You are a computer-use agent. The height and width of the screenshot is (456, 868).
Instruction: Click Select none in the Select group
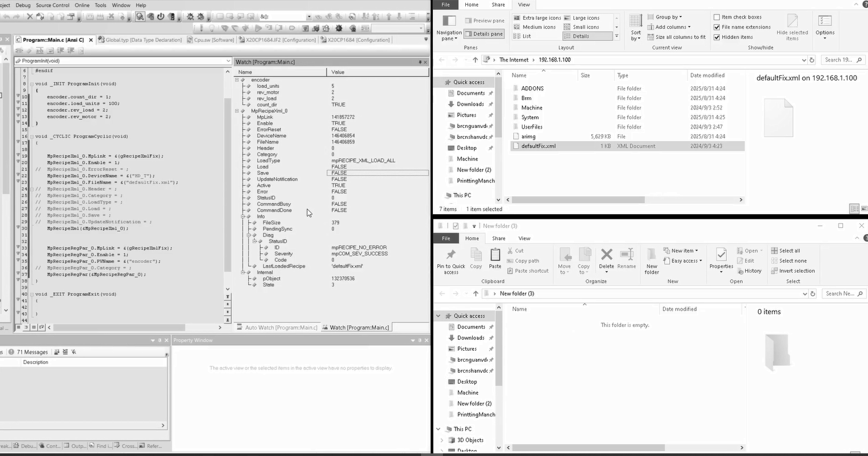(788, 261)
